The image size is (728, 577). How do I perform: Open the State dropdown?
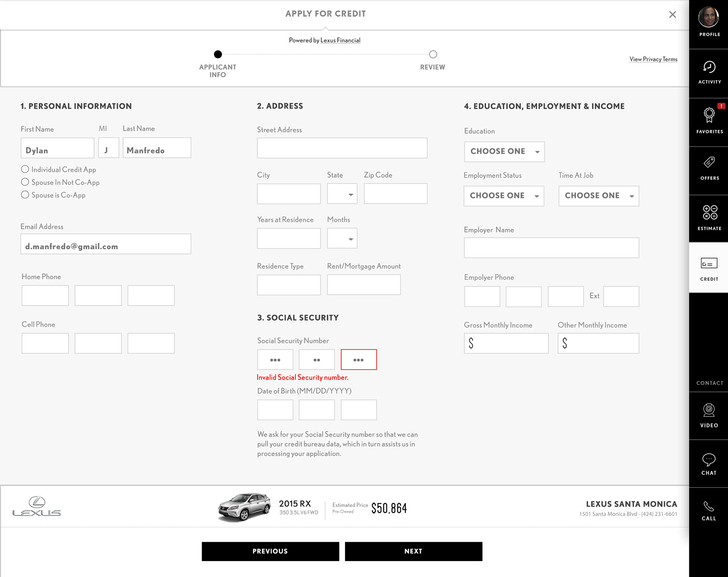click(342, 194)
